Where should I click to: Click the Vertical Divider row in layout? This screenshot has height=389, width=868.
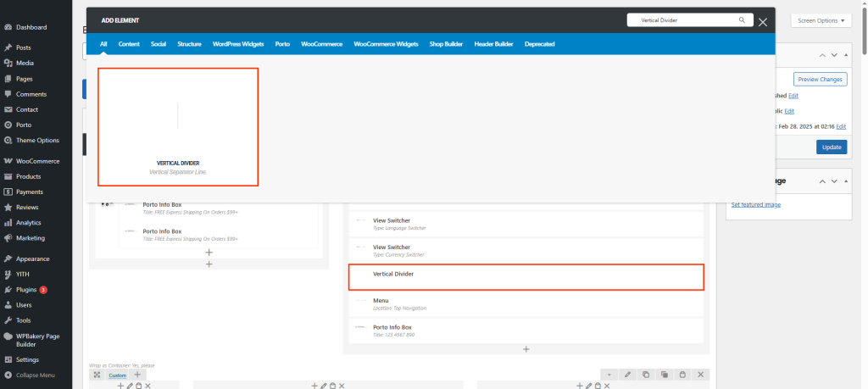[x=526, y=277]
